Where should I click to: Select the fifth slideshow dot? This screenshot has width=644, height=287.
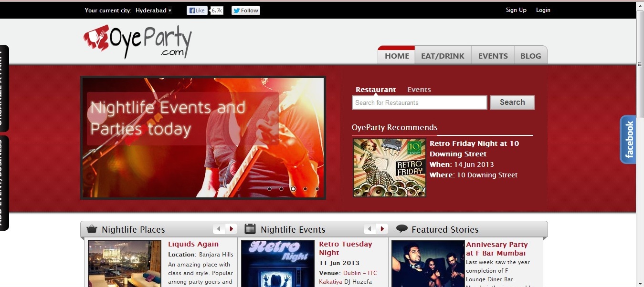pyautogui.click(x=317, y=189)
